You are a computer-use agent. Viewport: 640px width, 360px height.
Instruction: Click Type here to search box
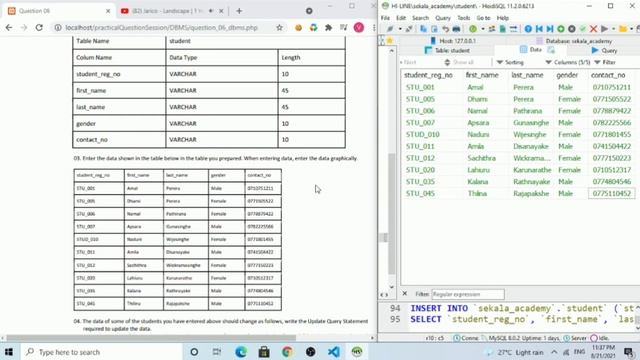[x=102, y=352]
